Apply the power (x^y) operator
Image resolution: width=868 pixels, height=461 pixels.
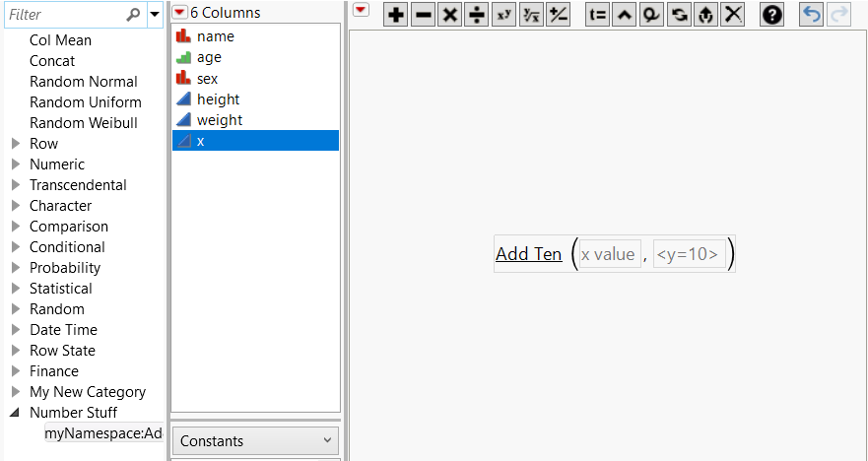503,15
